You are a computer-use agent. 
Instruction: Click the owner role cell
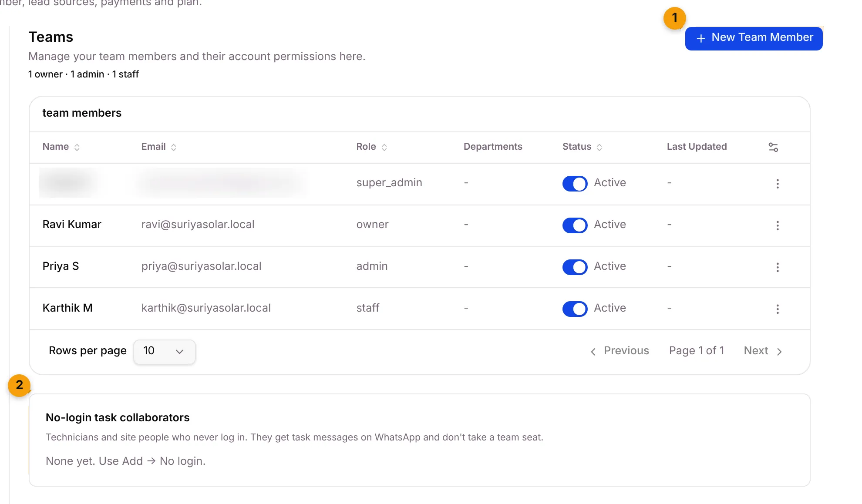[x=372, y=225]
